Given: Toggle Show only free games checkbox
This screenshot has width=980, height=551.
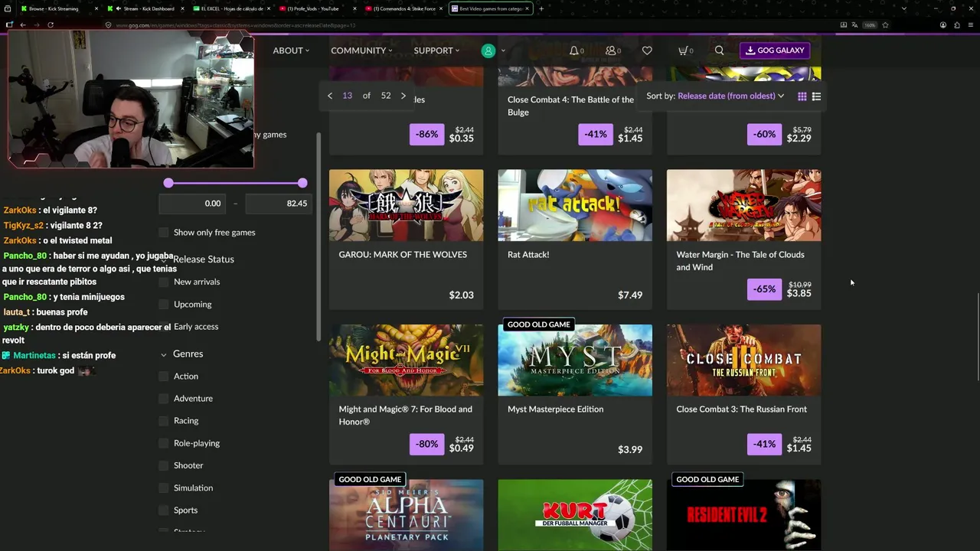Looking at the screenshot, I should pos(163,233).
